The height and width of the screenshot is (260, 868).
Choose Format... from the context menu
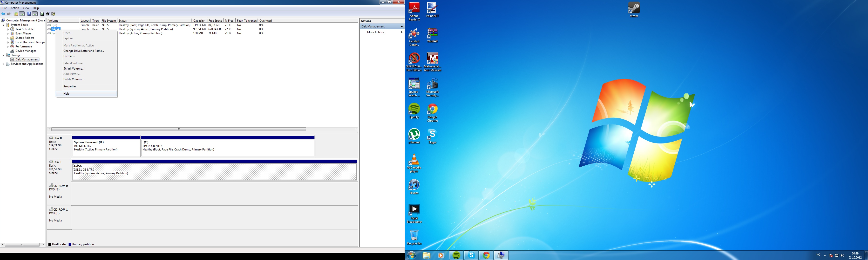[86, 56]
